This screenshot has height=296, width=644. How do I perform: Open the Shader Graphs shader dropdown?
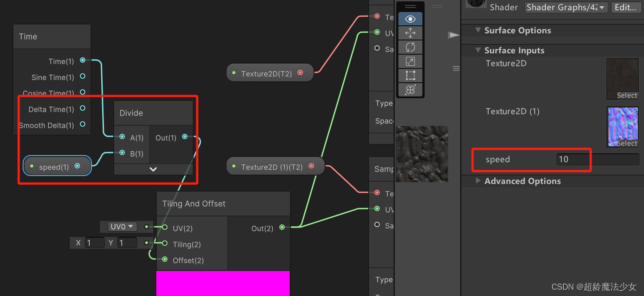click(566, 7)
